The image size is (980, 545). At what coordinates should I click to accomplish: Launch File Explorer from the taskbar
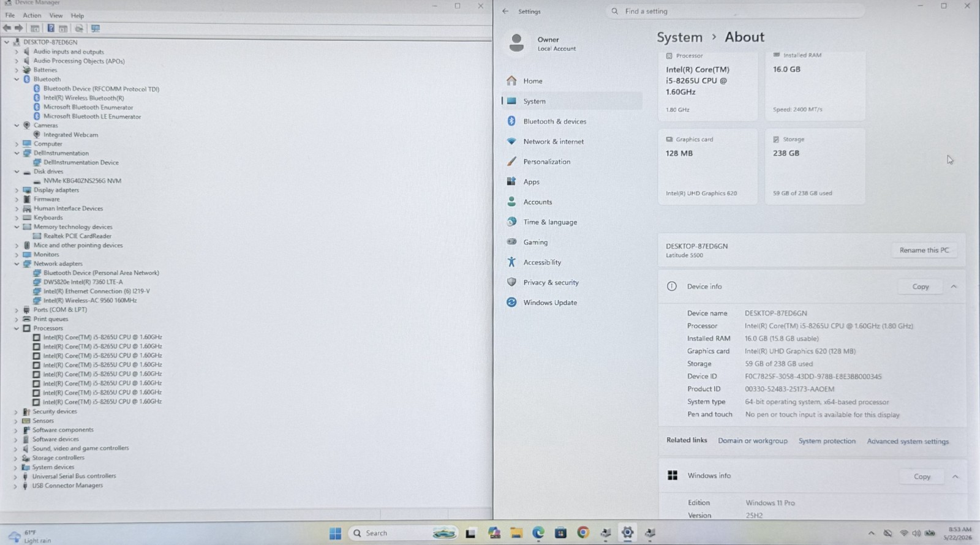point(516,533)
